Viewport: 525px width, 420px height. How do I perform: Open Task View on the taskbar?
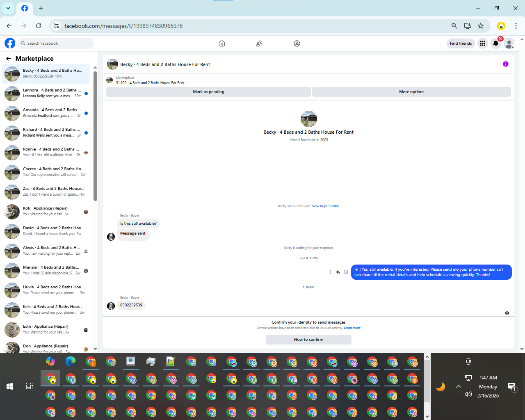(30, 386)
